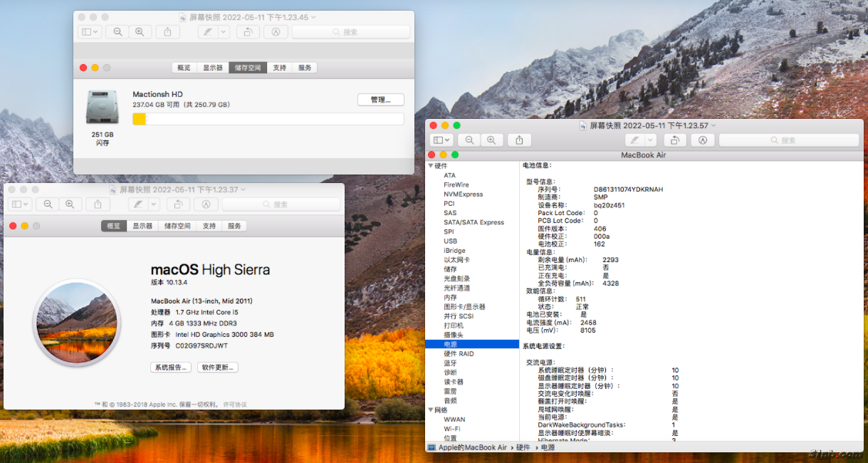The height and width of the screenshot is (463, 868).
Task: Zoom out in the 1.23.45 Preview window
Action: pos(117,32)
